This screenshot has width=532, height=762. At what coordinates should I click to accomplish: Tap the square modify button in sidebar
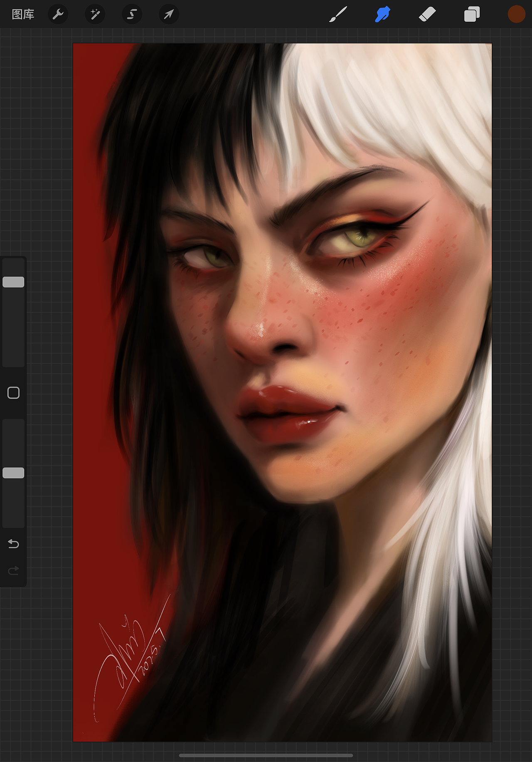(13, 393)
